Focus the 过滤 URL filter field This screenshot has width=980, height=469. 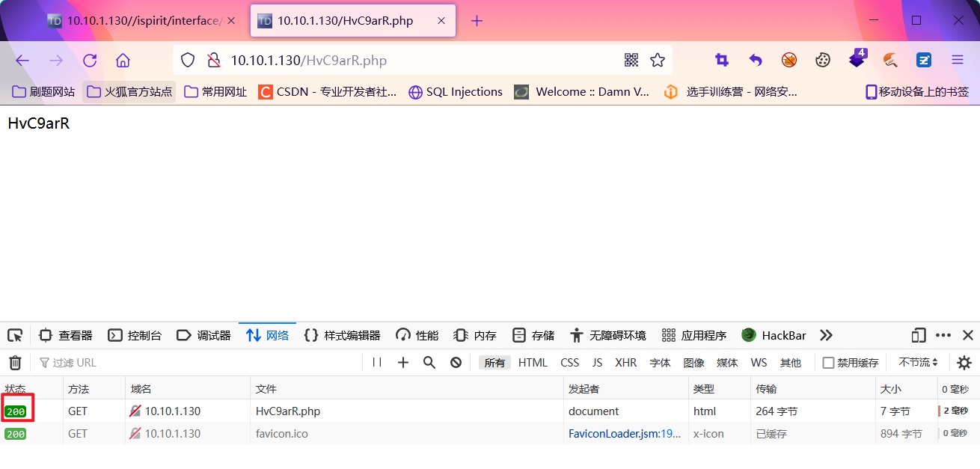(x=198, y=363)
